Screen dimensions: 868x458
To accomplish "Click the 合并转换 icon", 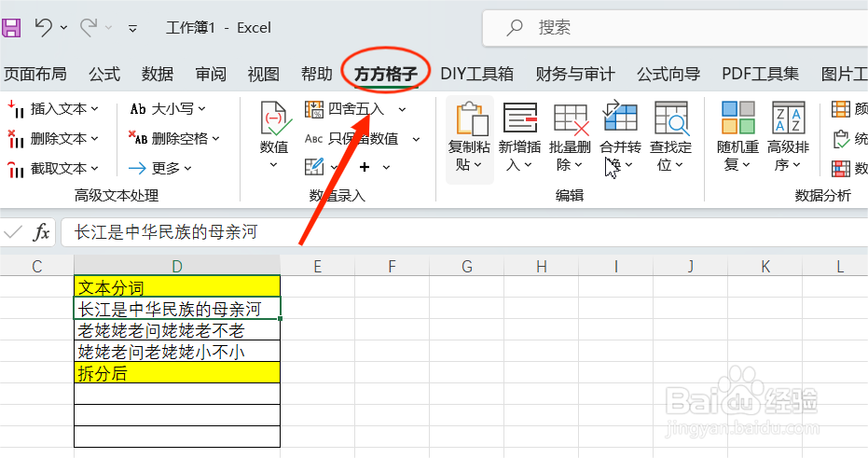I will 619,117.
